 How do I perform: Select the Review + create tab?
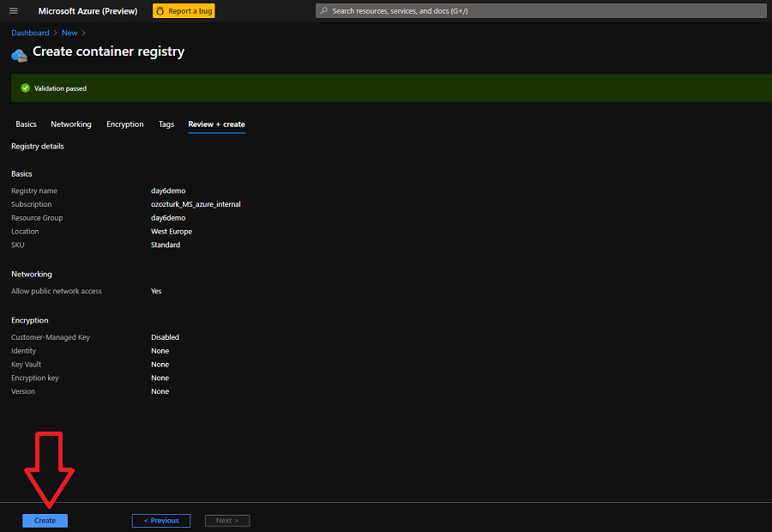click(216, 124)
